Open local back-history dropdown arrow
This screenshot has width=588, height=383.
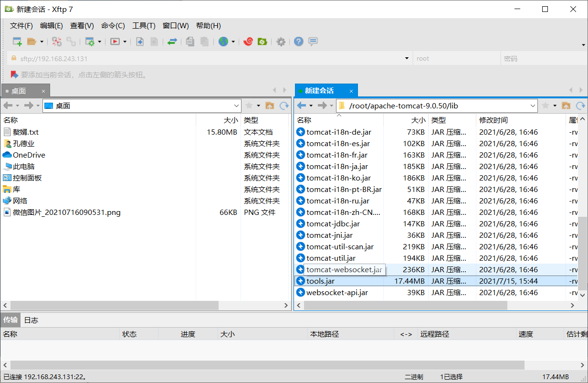tap(18, 106)
